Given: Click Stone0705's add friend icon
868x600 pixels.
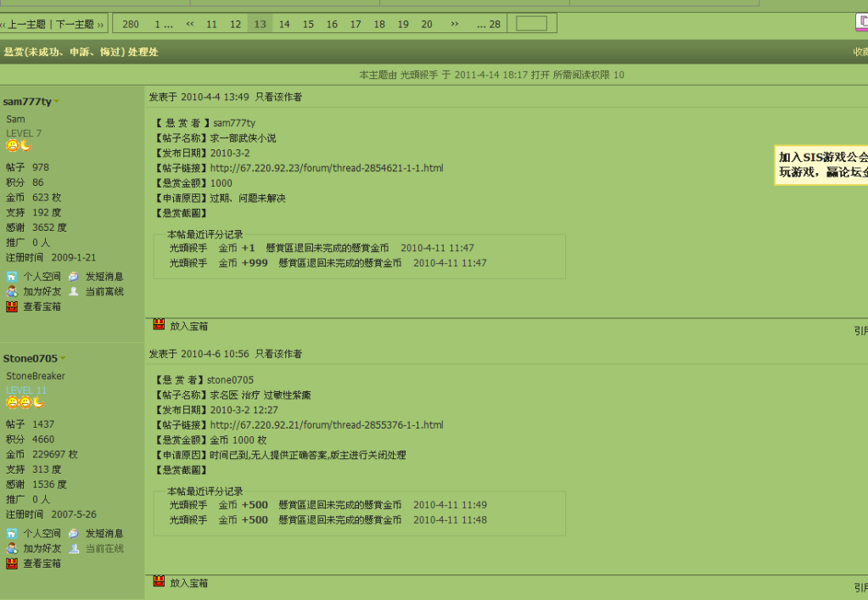Looking at the screenshot, I should coord(12,548).
